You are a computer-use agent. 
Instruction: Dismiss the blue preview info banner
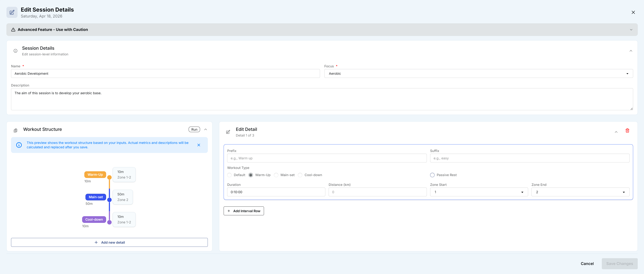199,145
